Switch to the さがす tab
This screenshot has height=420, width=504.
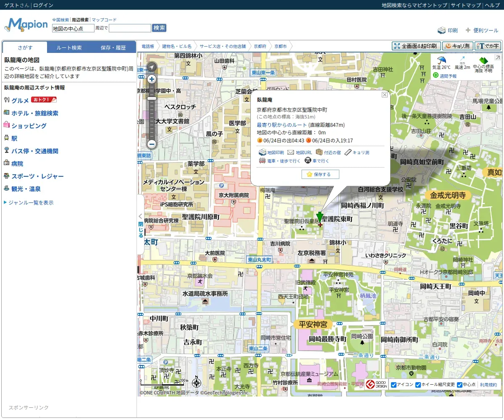tap(25, 47)
